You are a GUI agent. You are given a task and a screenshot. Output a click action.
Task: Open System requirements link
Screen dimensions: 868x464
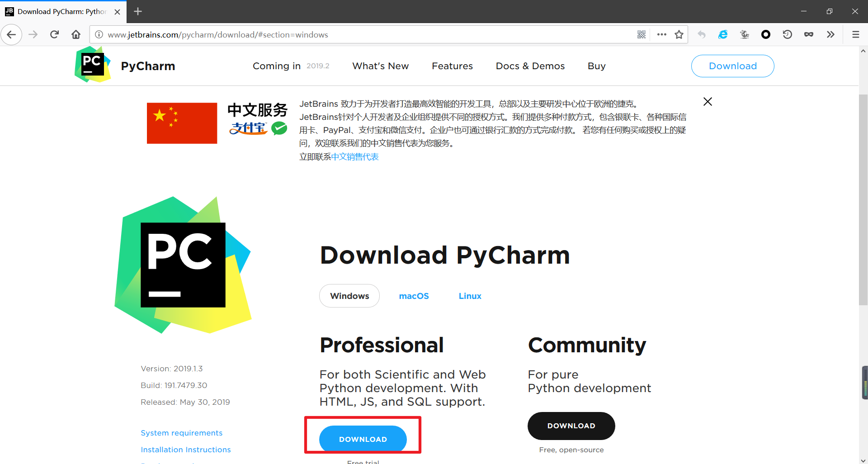click(x=181, y=433)
